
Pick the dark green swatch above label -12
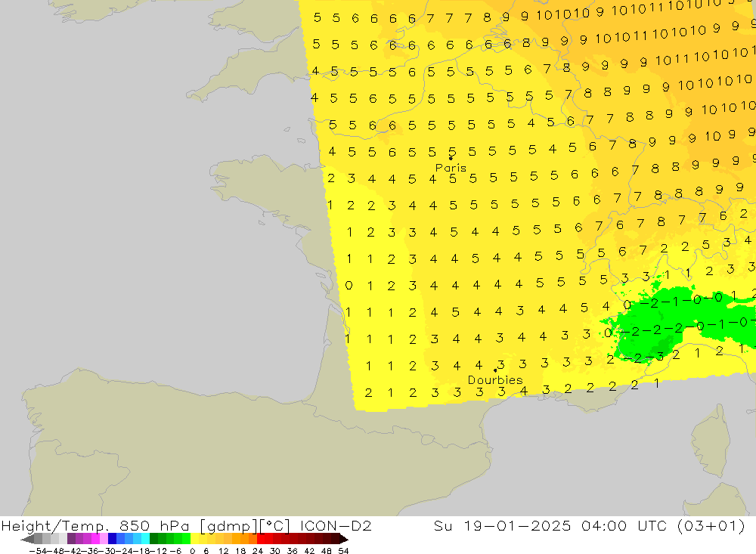pos(153,539)
